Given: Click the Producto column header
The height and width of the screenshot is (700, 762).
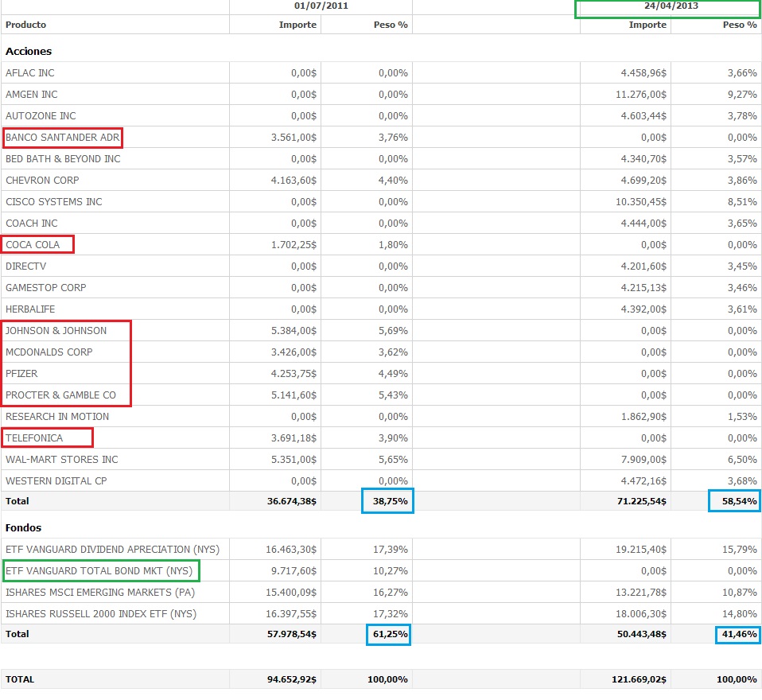Looking at the screenshot, I should [x=25, y=25].
